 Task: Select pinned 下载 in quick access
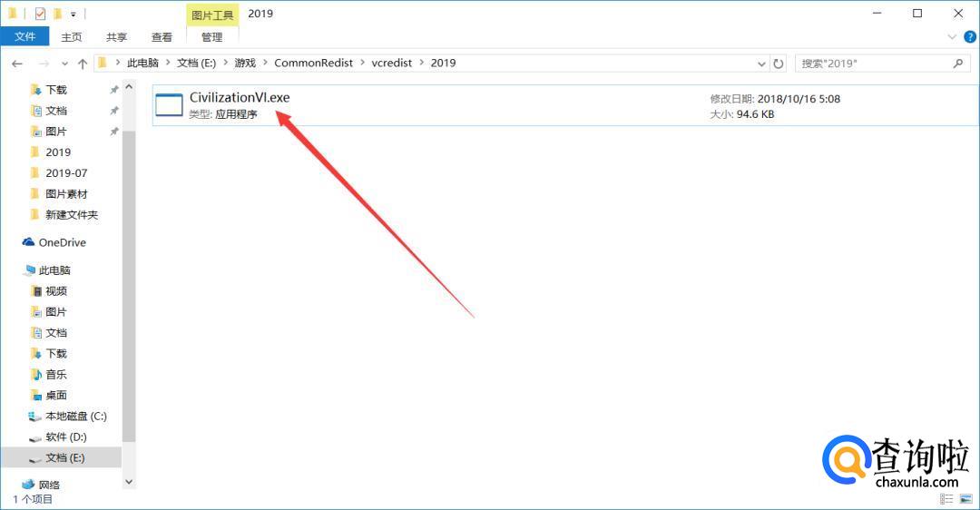click(55, 89)
